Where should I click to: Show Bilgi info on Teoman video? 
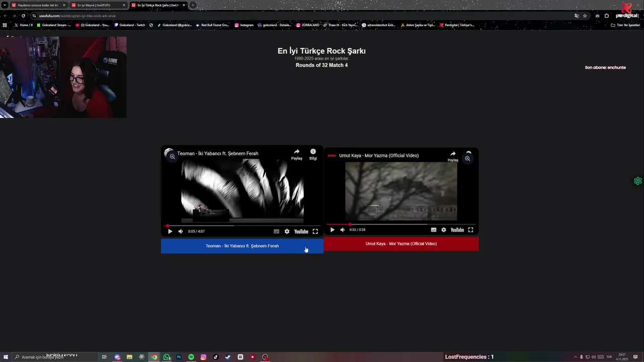pyautogui.click(x=313, y=154)
